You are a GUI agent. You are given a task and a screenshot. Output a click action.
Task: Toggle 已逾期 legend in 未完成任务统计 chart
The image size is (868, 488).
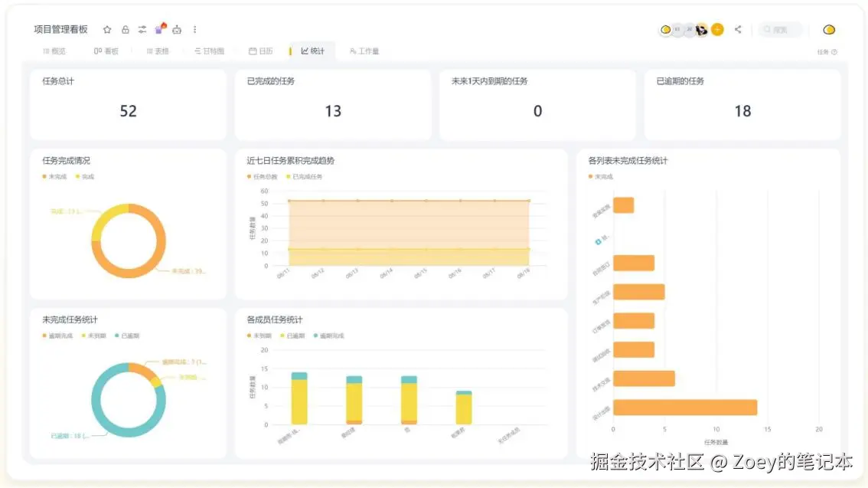coord(127,336)
